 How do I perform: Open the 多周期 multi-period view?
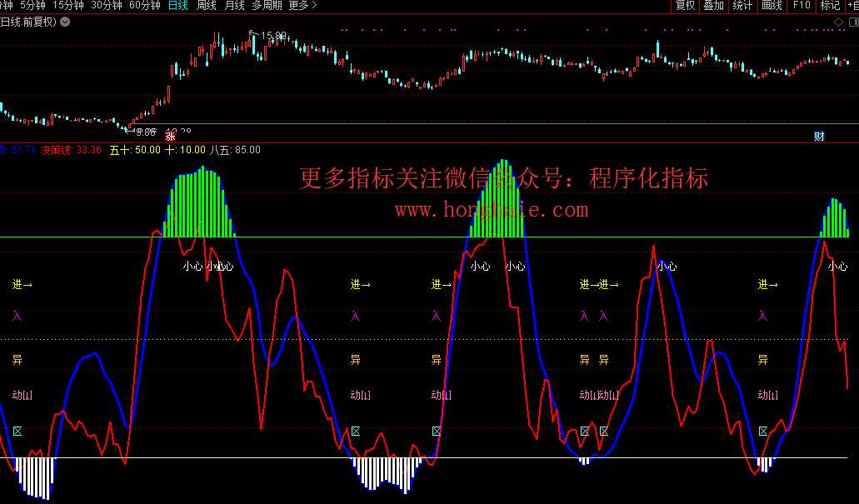tap(267, 6)
